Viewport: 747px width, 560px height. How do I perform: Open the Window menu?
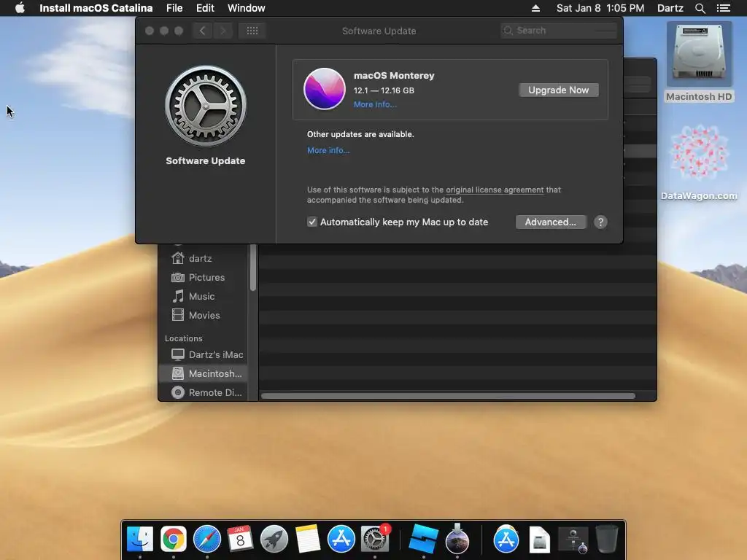(247, 8)
